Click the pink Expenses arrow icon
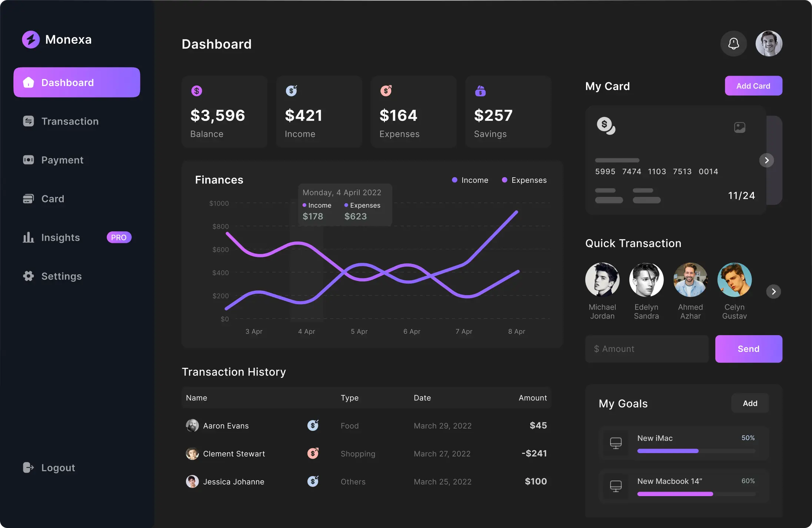 [x=386, y=90]
